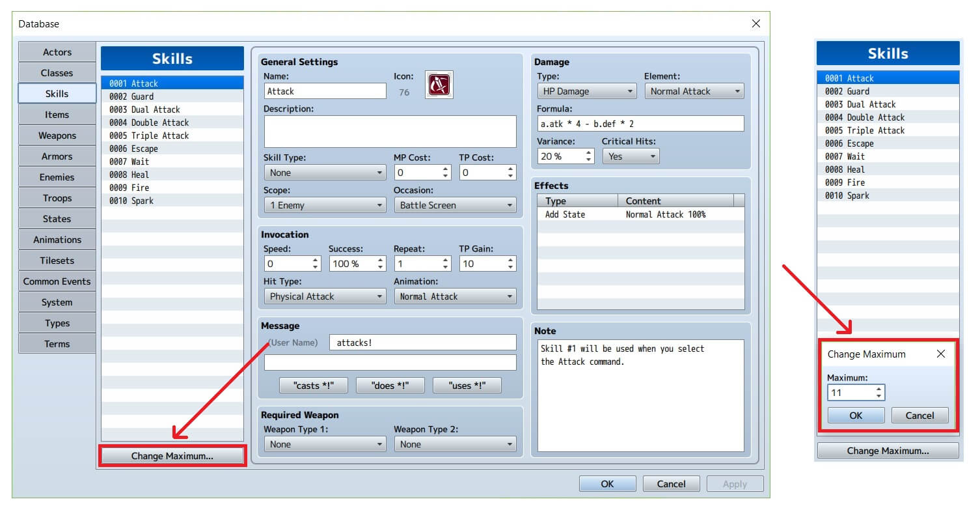Select 0007 Wait in the separate Skills panel
980x510 pixels.
[x=888, y=156]
